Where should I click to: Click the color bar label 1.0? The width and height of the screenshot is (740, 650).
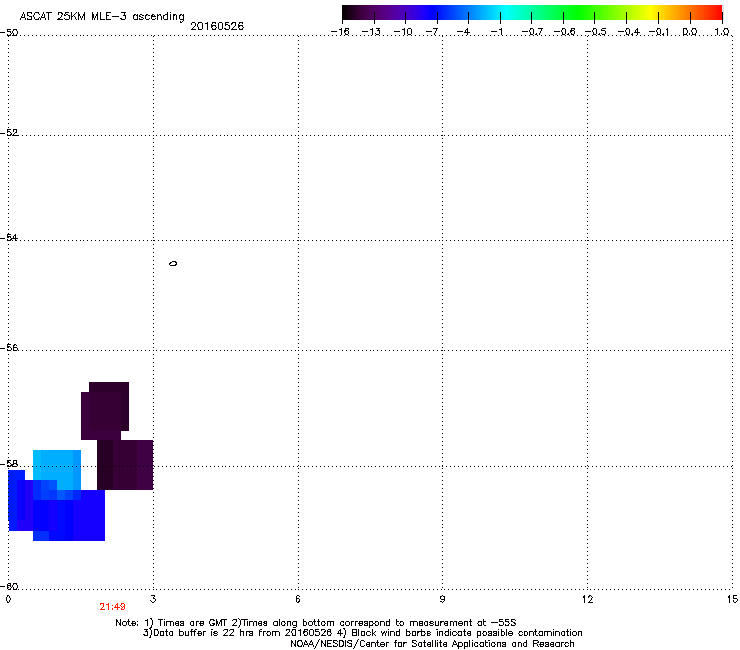click(x=722, y=32)
